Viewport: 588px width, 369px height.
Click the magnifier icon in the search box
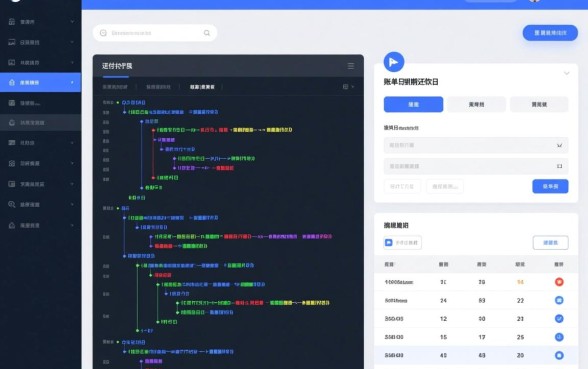(207, 33)
